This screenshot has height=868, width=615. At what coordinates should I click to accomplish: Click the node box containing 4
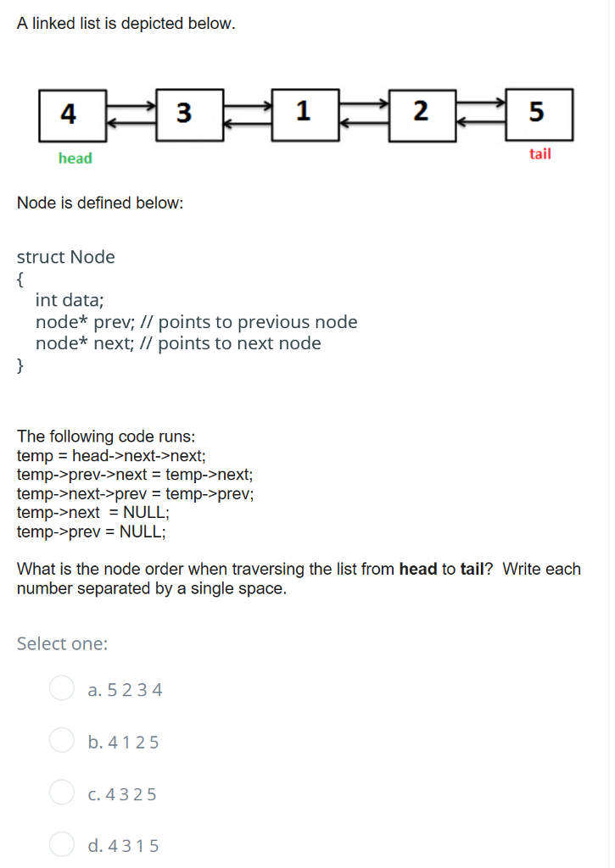[x=71, y=114]
